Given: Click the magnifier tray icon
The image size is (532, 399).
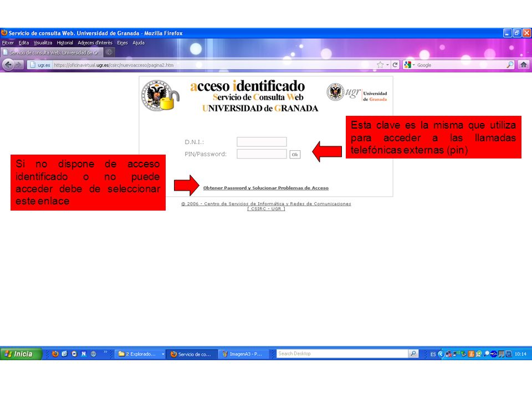Looking at the screenshot, I should [x=486, y=354].
